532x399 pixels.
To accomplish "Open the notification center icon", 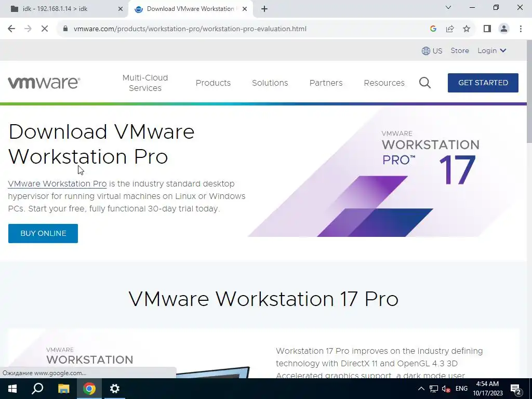I will (516, 389).
